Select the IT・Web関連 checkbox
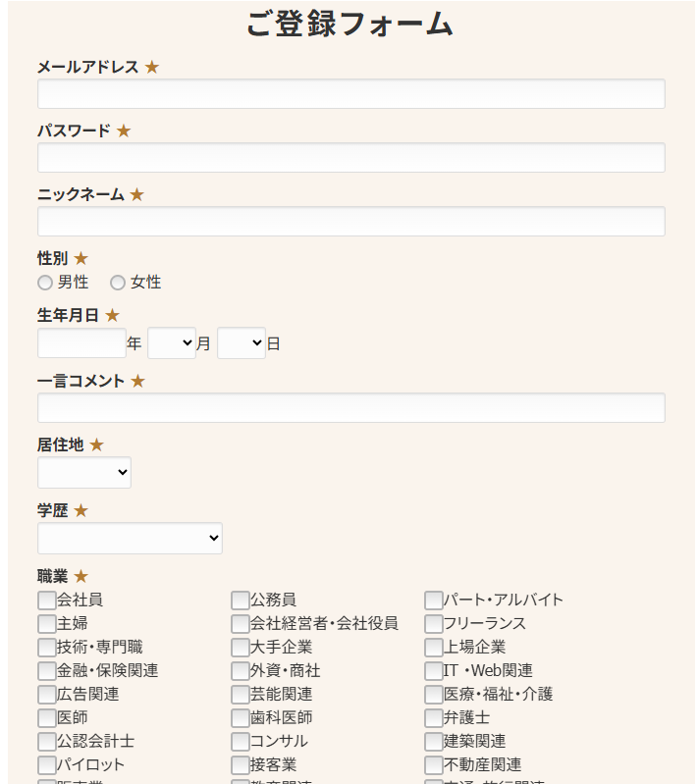This screenshot has width=698, height=784. coord(433,670)
